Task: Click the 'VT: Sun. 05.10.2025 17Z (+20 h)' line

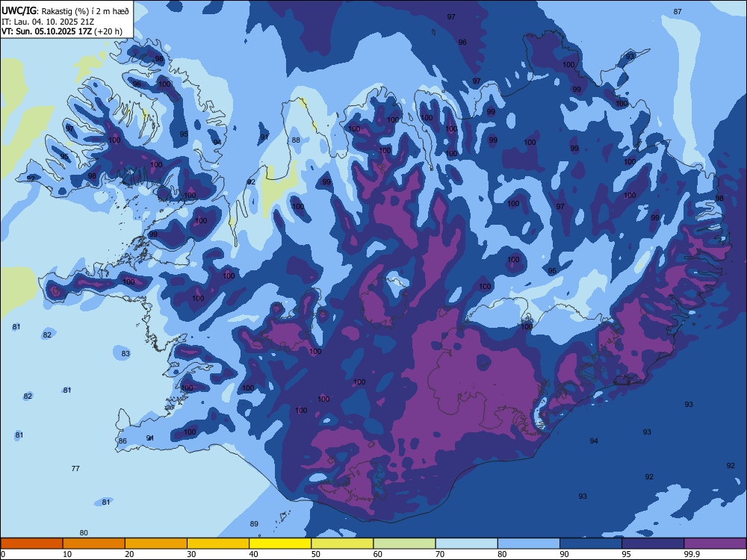Action: 62,31
